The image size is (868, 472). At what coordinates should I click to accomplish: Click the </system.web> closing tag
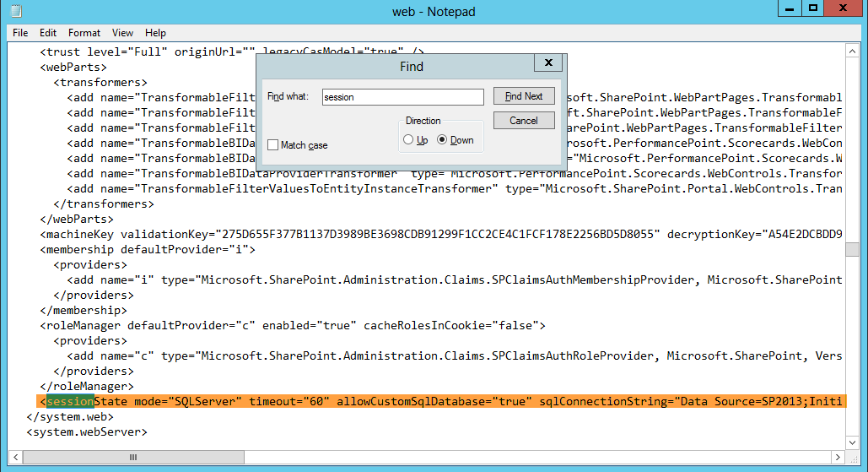click(x=70, y=416)
